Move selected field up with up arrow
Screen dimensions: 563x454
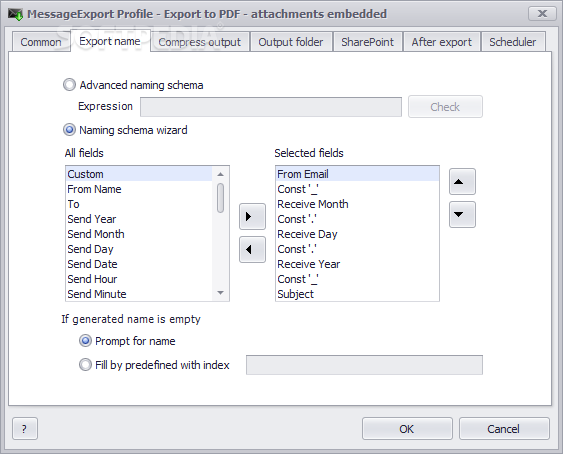(x=462, y=182)
